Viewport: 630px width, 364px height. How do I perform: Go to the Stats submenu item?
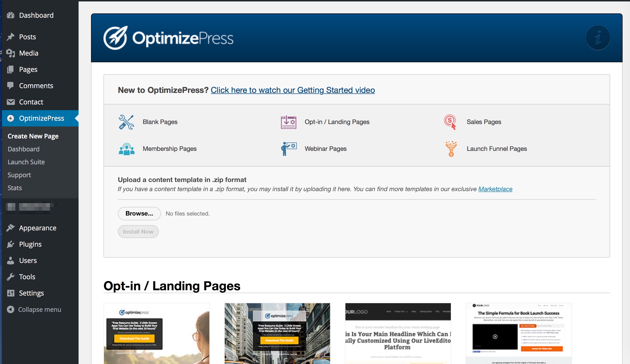15,188
